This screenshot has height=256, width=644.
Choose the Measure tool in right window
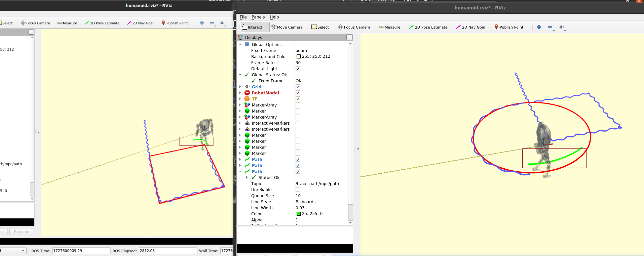pyautogui.click(x=389, y=27)
